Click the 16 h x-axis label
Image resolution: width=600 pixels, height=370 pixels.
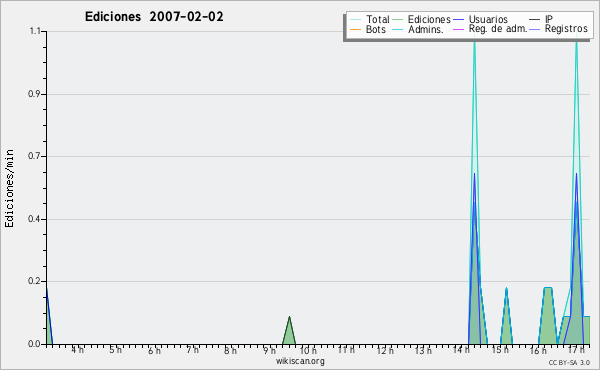click(x=538, y=350)
